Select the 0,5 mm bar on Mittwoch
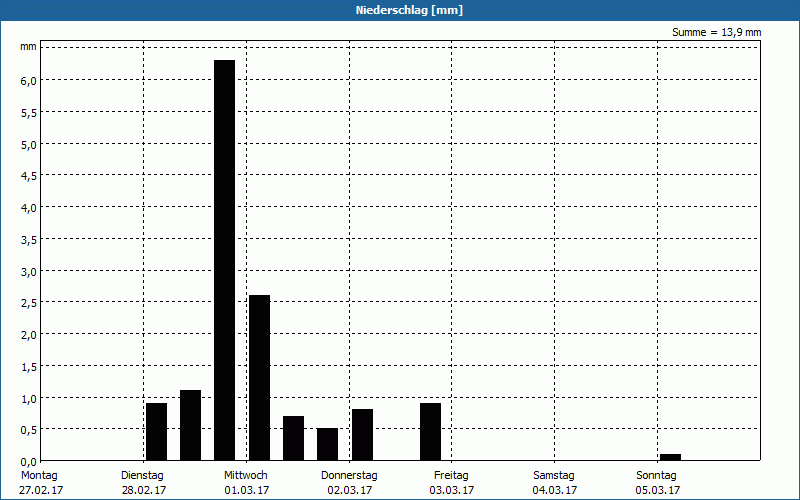 (x=328, y=444)
